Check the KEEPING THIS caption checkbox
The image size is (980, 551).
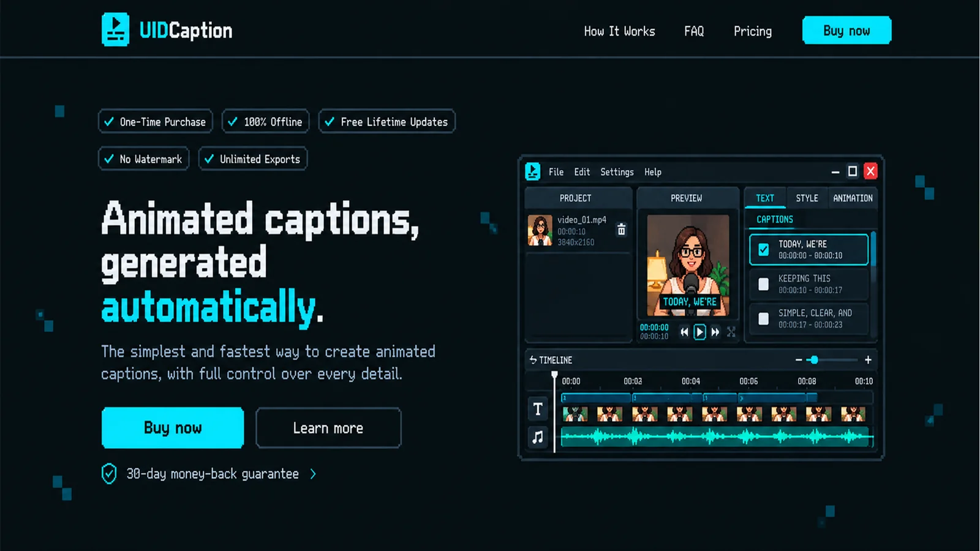click(764, 284)
